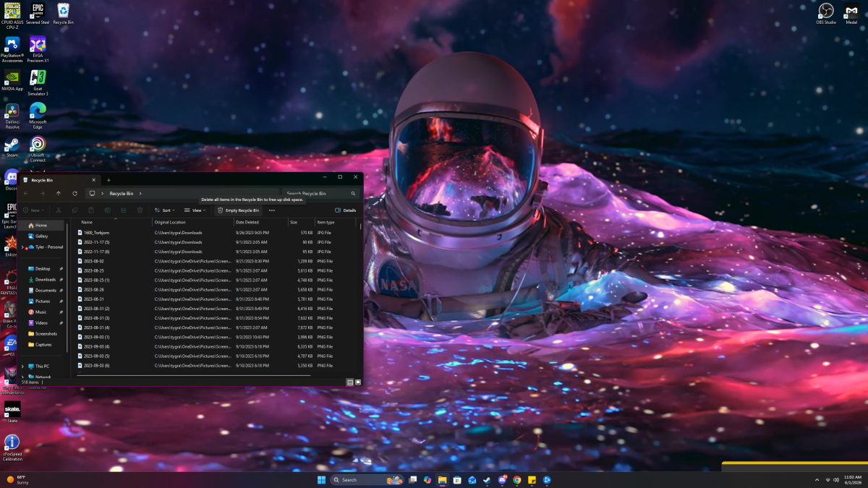This screenshot has height=488, width=868.
Task: Click the Search Recycle Bin field
Action: point(316,194)
